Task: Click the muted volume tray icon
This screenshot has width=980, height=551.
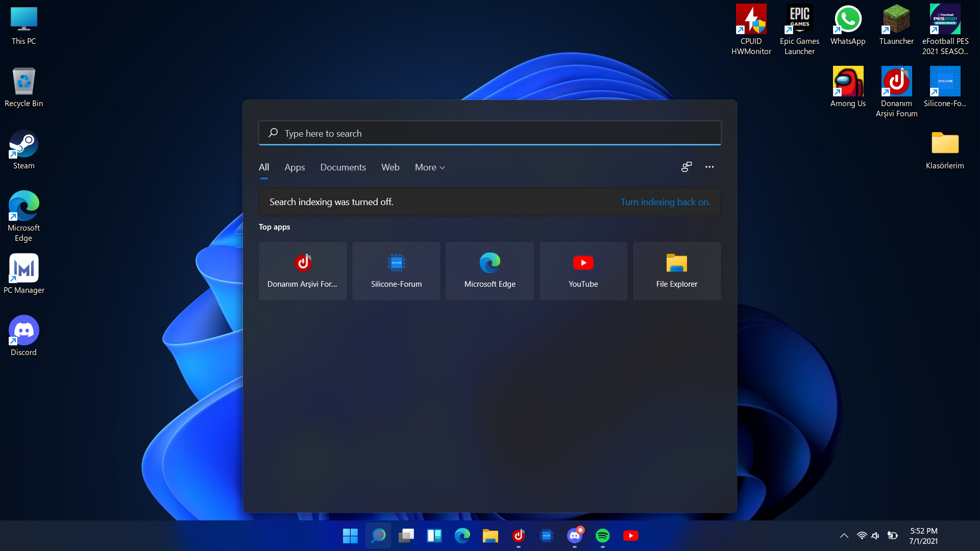Action: (x=876, y=536)
